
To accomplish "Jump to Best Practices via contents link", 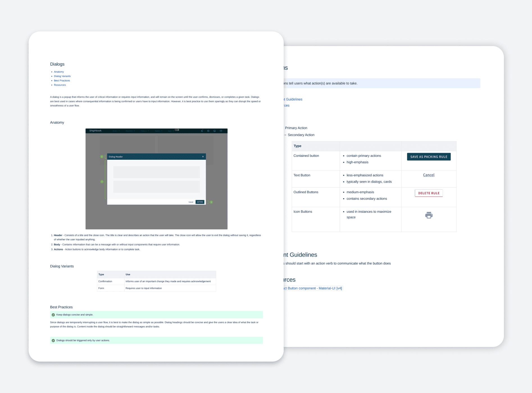I will point(62,81).
